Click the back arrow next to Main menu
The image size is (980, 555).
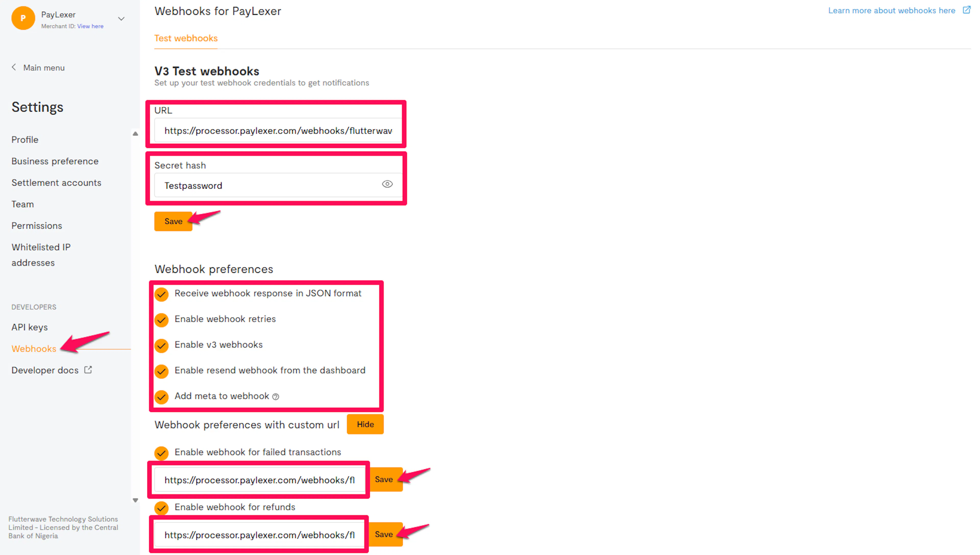coord(14,68)
